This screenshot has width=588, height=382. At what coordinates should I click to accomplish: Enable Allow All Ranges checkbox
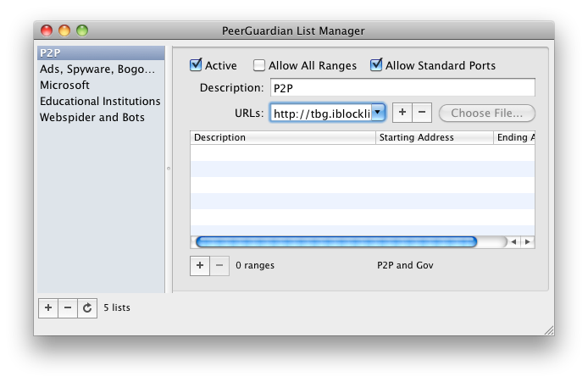point(258,65)
